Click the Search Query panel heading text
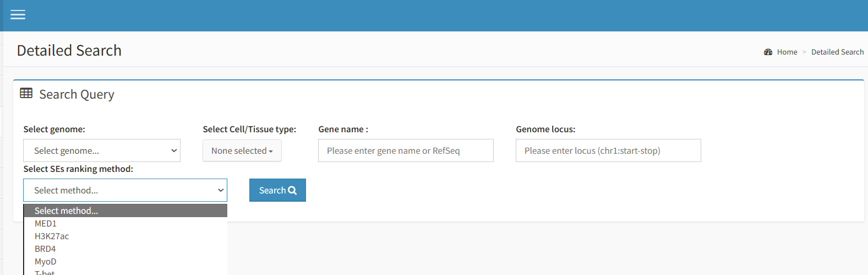 [77, 94]
